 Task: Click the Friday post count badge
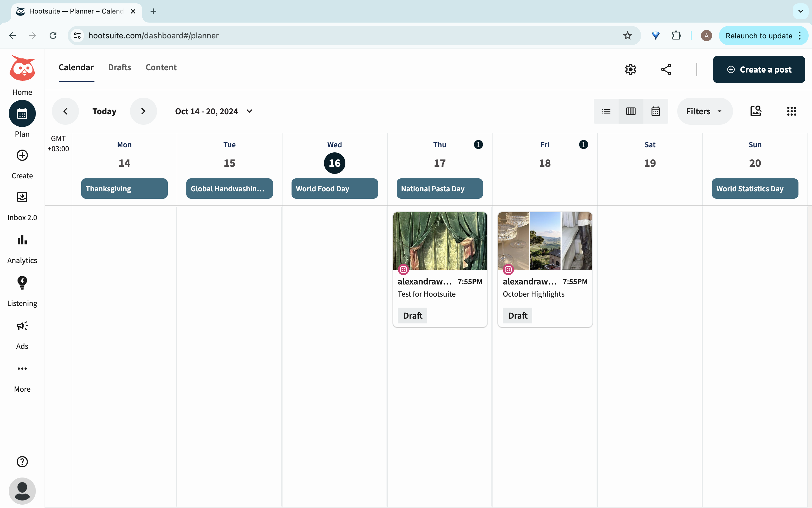[584, 144]
